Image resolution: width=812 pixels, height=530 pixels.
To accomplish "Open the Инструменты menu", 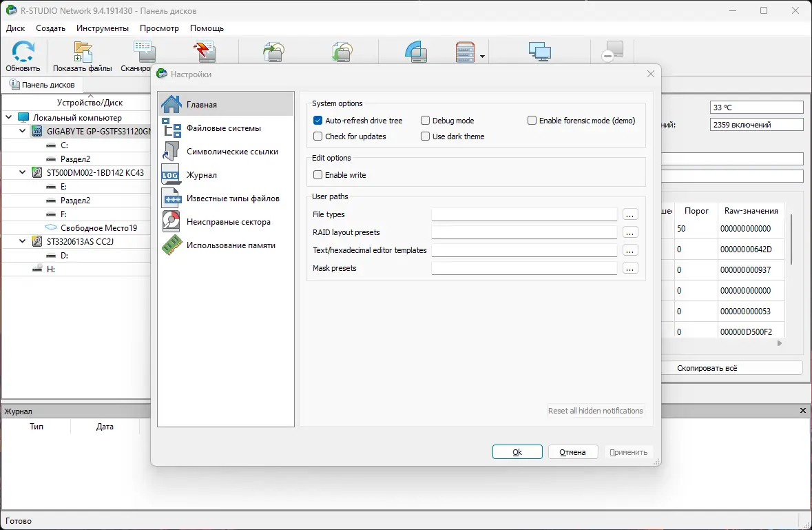I will 103,28.
